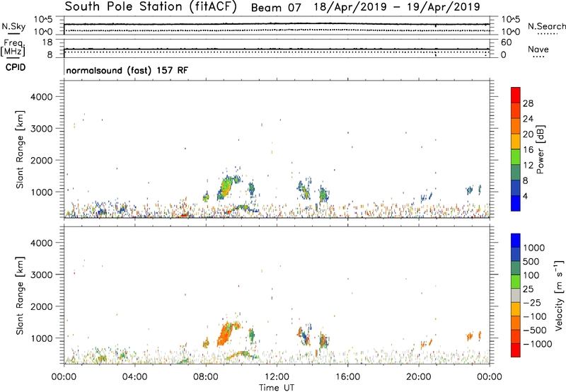Click the 60 tick on the Nave axis

pyautogui.click(x=506, y=42)
